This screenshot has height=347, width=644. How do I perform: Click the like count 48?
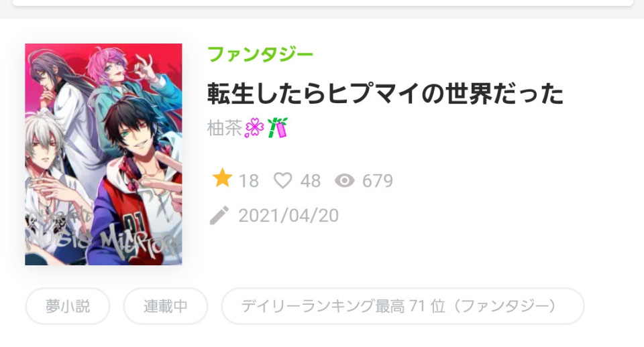pos(310,181)
